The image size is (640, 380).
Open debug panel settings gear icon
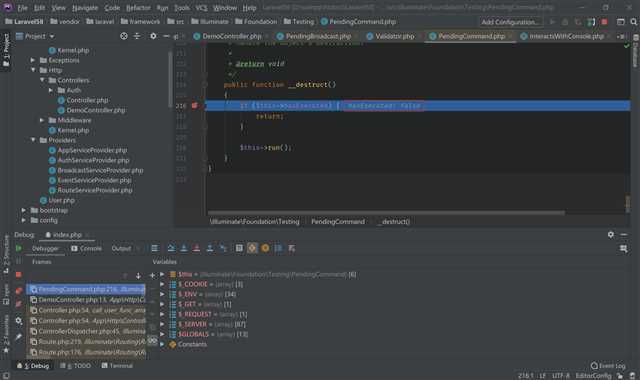click(x=611, y=234)
